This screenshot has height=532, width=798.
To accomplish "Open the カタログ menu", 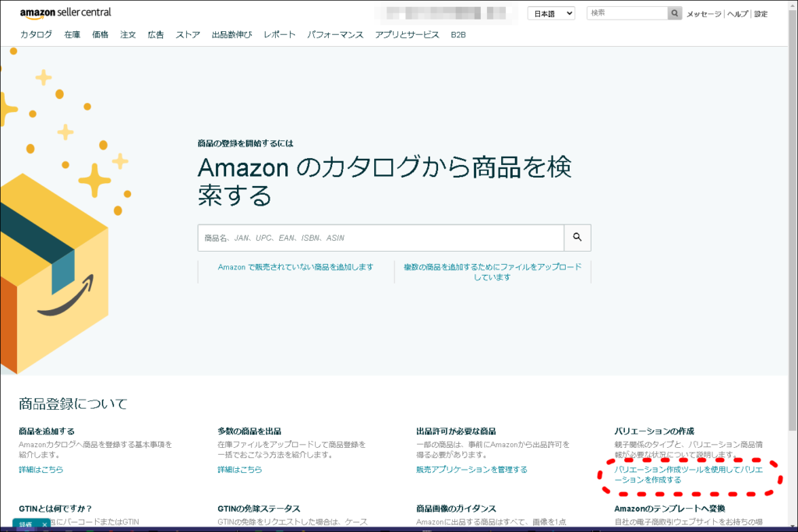I will (36, 34).
